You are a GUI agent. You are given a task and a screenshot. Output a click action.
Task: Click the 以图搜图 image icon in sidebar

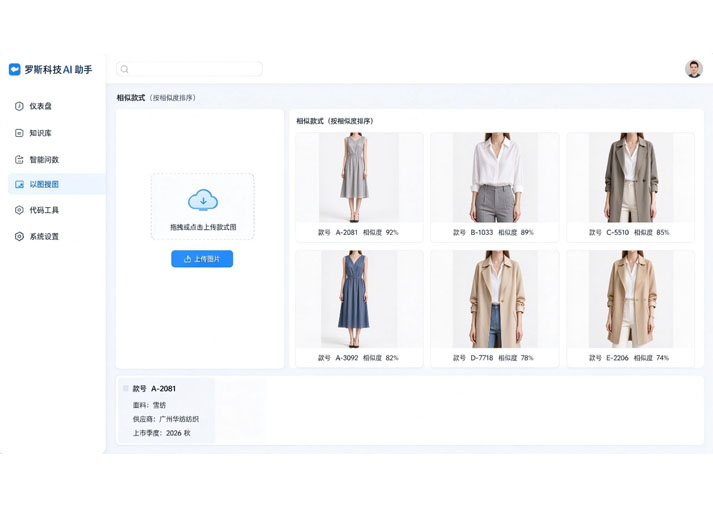click(19, 184)
